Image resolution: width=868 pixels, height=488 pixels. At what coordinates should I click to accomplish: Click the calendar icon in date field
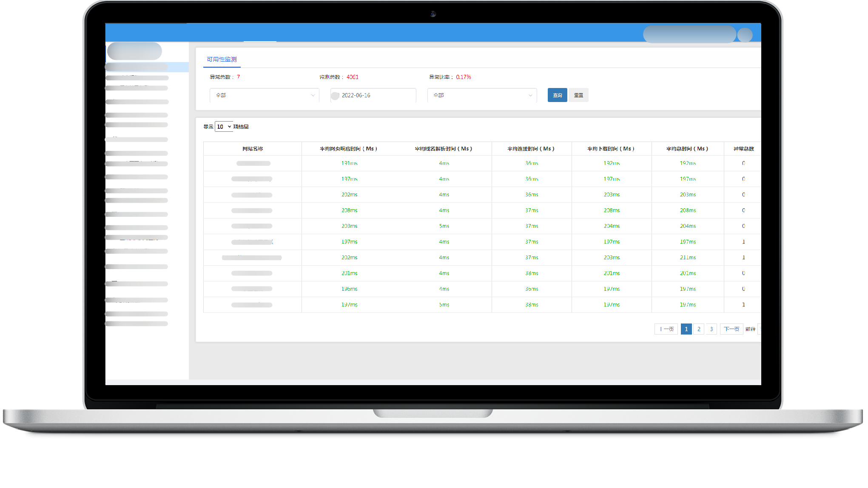(335, 96)
